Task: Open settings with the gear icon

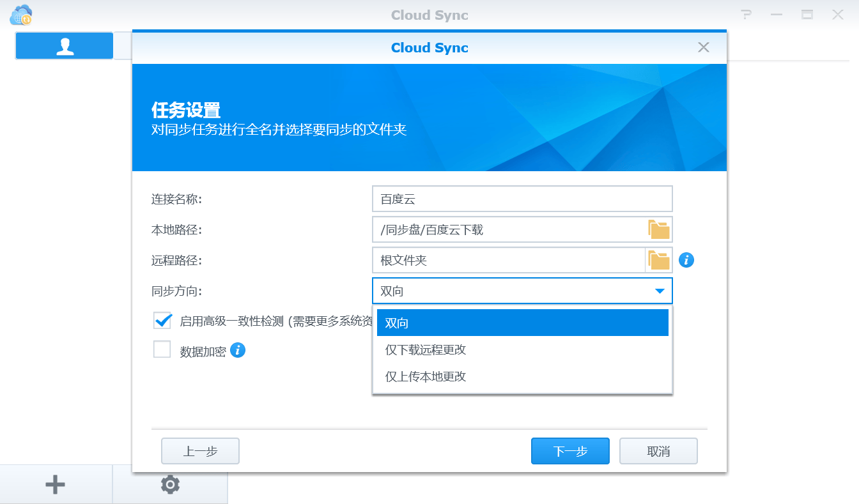Action: coord(170,485)
